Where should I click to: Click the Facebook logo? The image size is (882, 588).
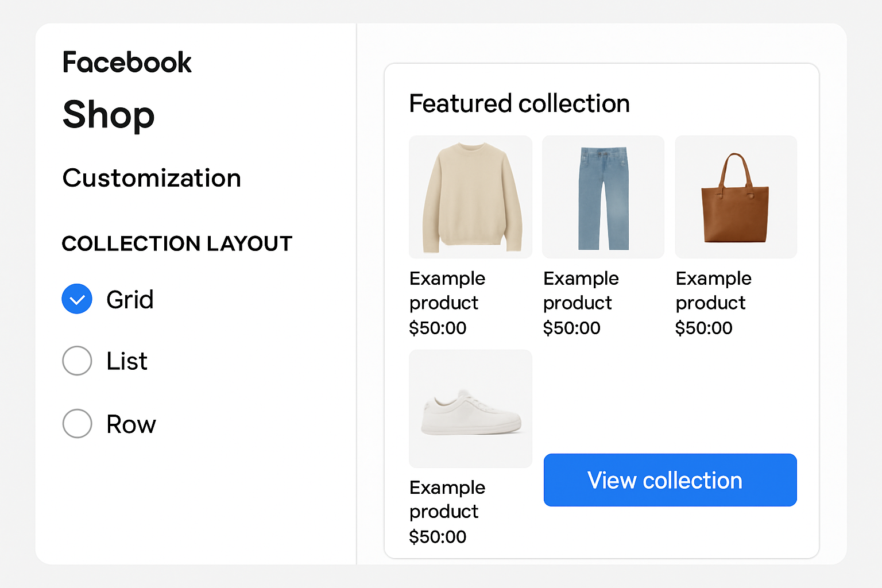126,61
